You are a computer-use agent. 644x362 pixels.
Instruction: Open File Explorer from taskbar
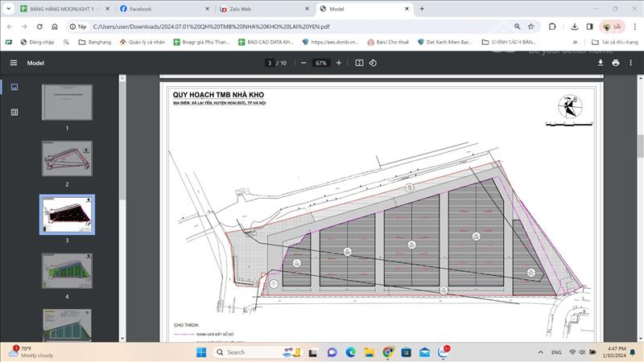point(369,352)
